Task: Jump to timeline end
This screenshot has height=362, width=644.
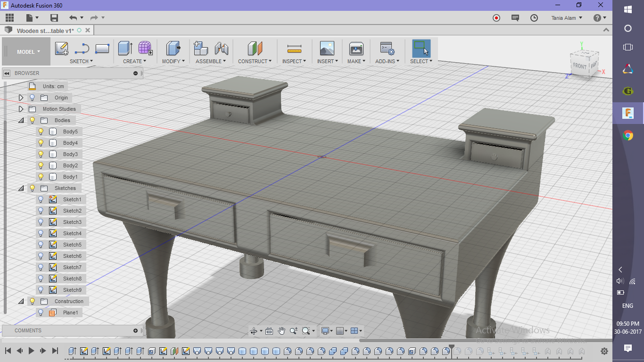Action: 55,351
